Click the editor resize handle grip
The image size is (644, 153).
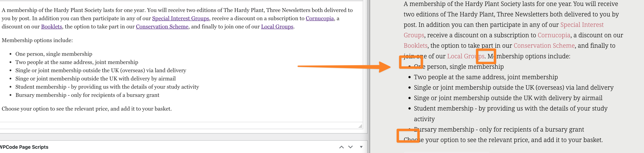click(360, 126)
